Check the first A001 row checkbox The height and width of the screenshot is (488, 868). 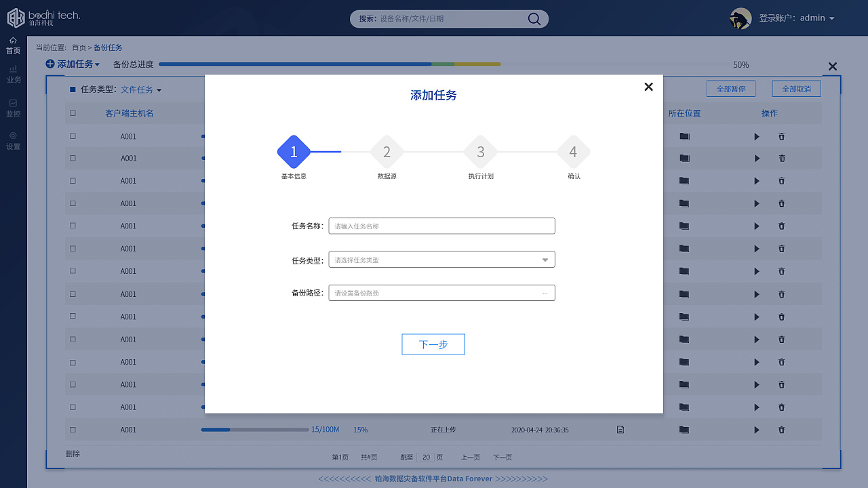[x=73, y=136]
